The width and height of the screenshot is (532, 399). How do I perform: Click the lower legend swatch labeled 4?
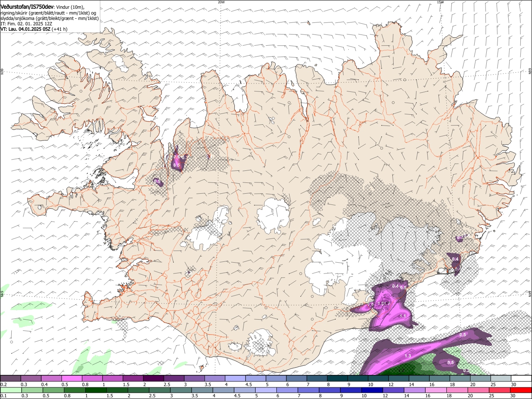tap(224, 390)
